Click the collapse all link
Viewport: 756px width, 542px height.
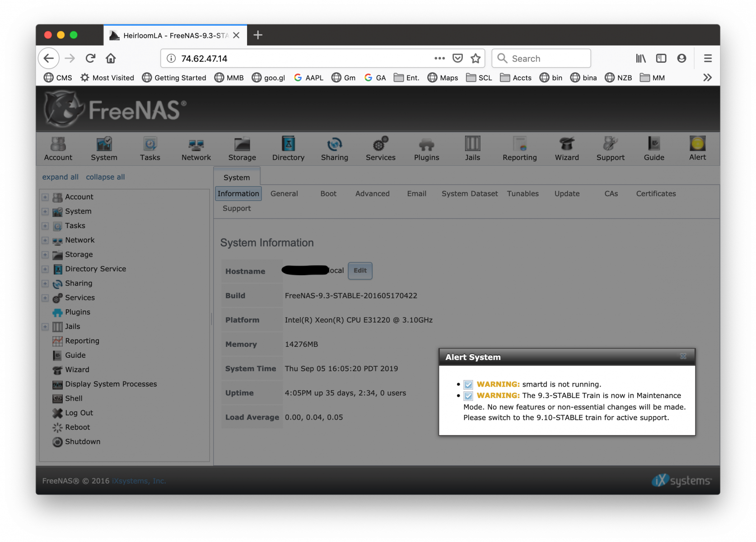coord(105,177)
